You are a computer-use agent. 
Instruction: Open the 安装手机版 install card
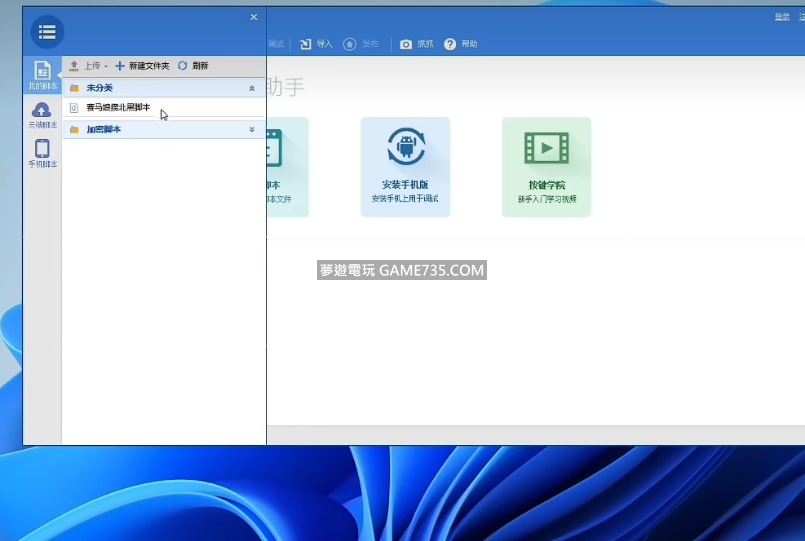tap(405, 166)
